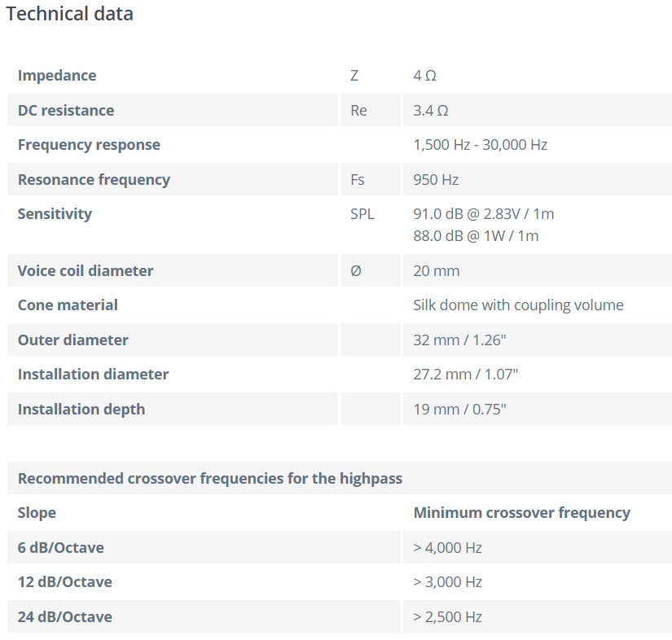Image resolution: width=672 pixels, height=640 pixels.
Task: Click the Silk dome with coupling volume text
Action: tap(518, 305)
